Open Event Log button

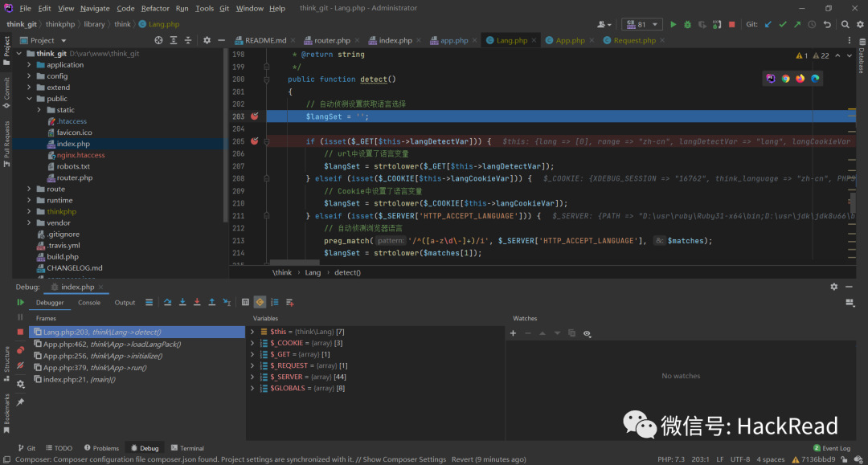(x=832, y=448)
